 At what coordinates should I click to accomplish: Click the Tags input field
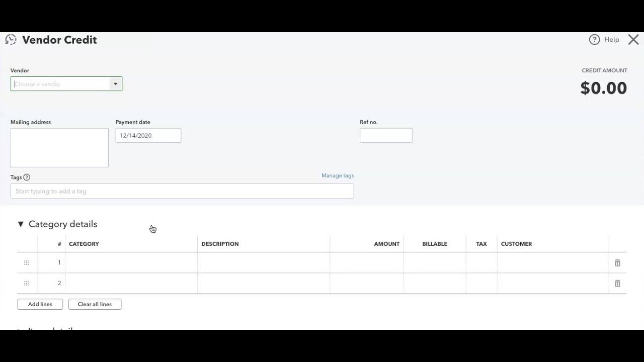pos(182,191)
